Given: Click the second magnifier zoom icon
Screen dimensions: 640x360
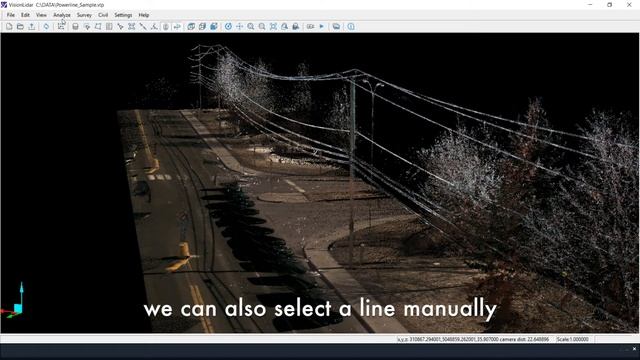Looking at the screenshot, I should coord(262,27).
